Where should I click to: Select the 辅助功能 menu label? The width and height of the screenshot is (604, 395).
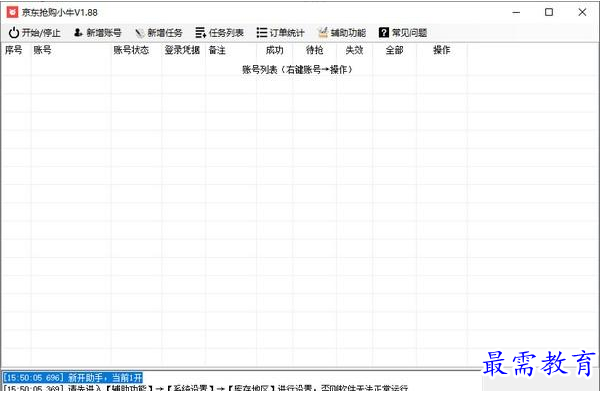[x=348, y=33]
